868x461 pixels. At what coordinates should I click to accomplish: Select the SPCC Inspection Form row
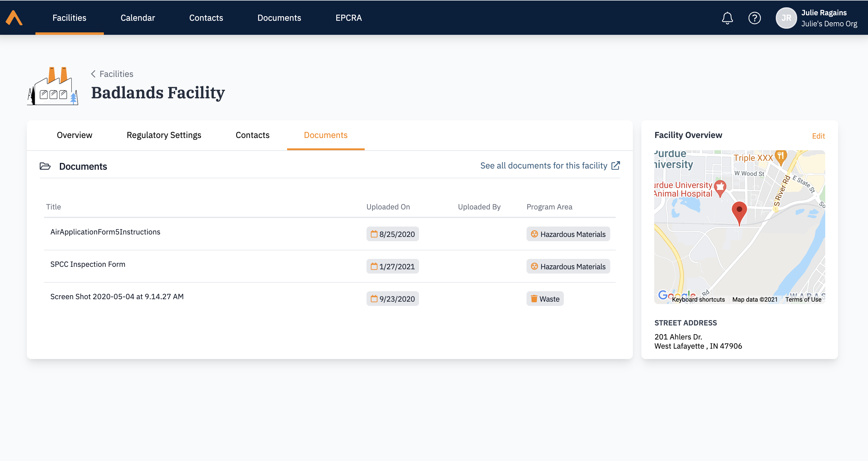point(88,264)
